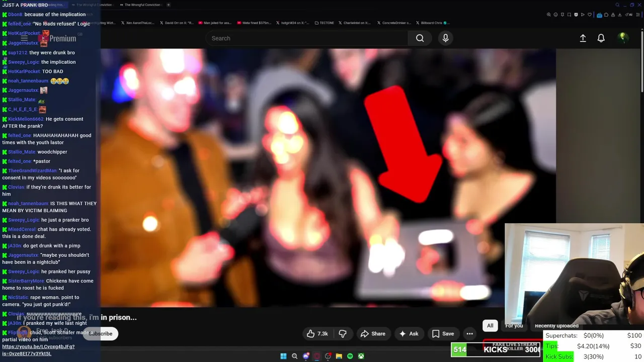644x362 pixels.
Task: Click the Kick Subs 3(30%) goal row
Action: [594, 356]
